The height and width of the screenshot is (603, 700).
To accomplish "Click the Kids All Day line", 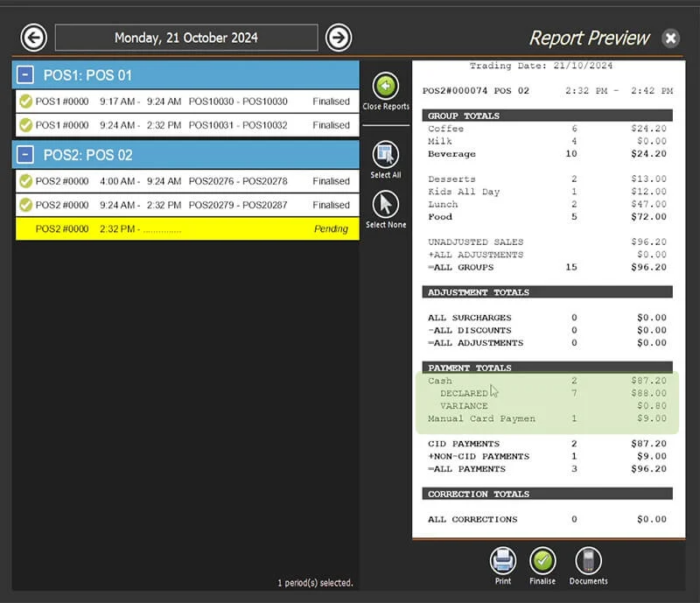I will click(x=548, y=192).
